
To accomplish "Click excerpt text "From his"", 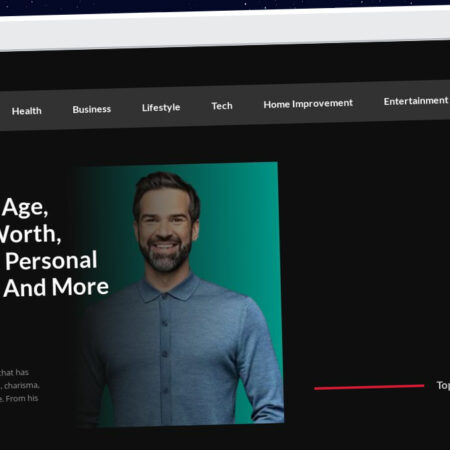I will (x=22, y=398).
